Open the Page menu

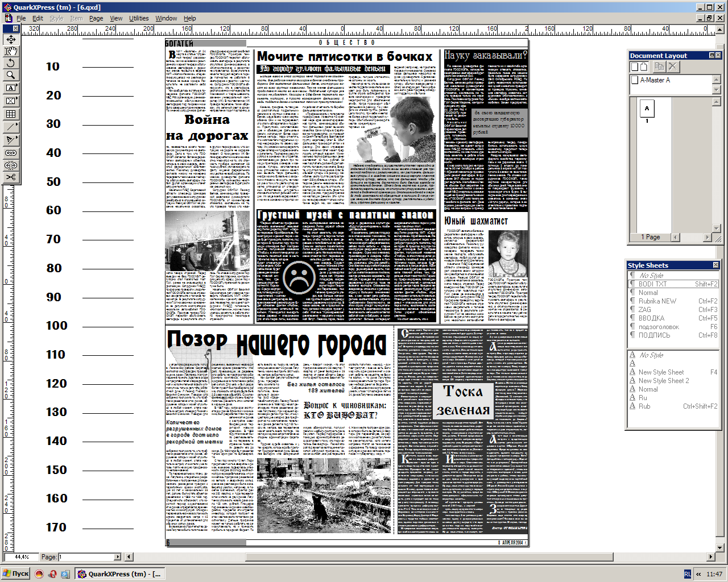(96, 18)
